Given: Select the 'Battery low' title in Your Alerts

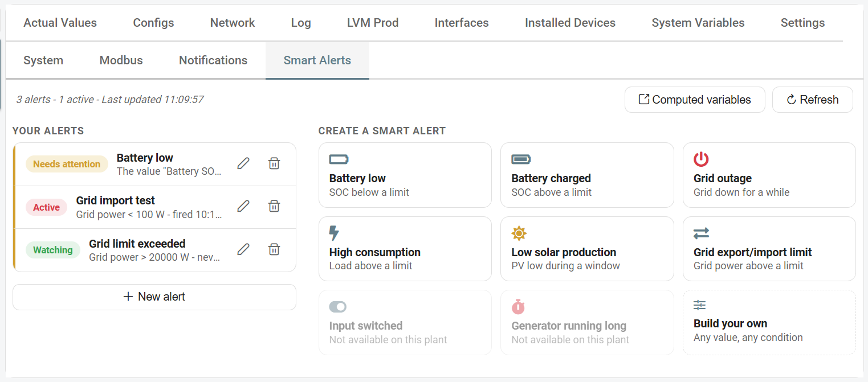Looking at the screenshot, I should click(145, 158).
